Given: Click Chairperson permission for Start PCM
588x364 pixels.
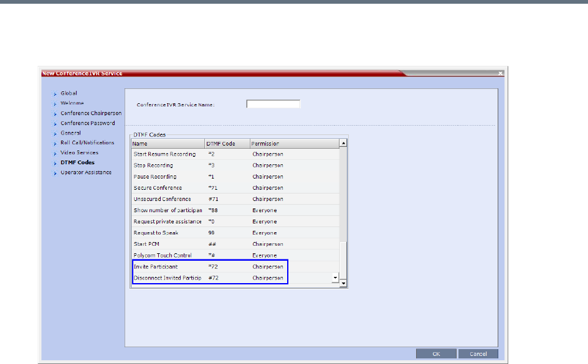Looking at the screenshot, I should pyautogui.click(x=268, y=244).
